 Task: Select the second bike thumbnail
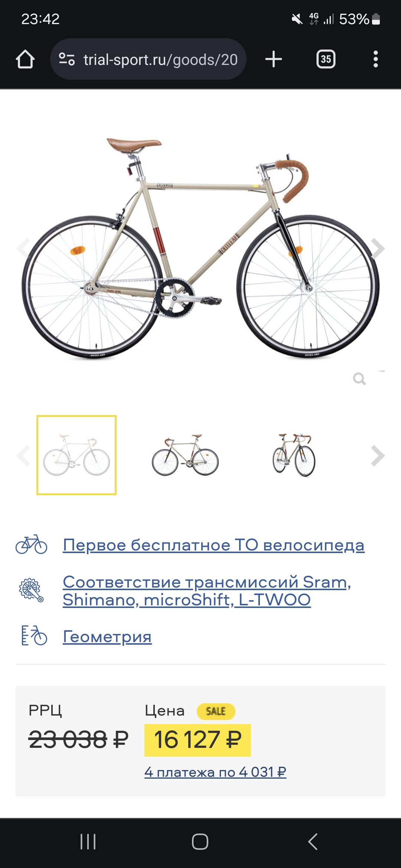[185, 455]
